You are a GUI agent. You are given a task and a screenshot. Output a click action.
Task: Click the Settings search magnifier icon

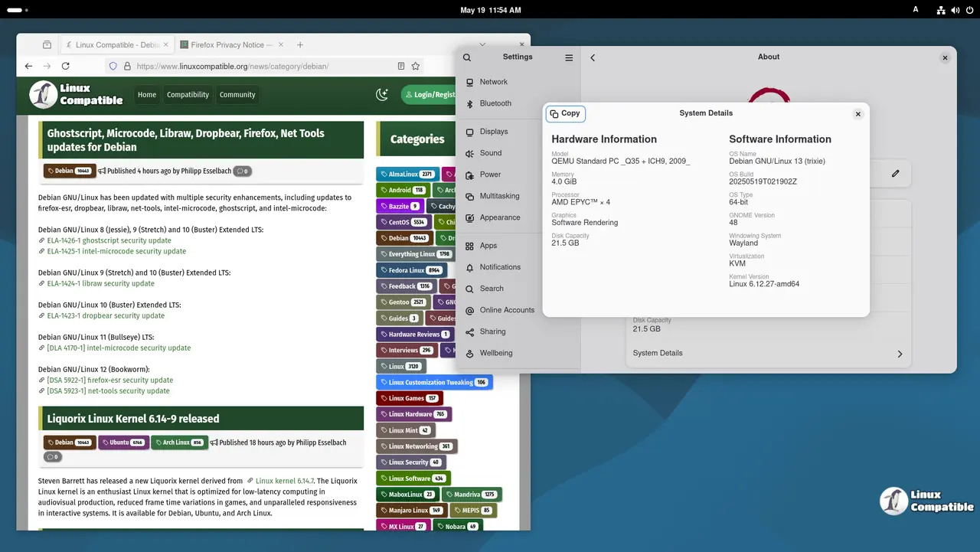point(467,57)
